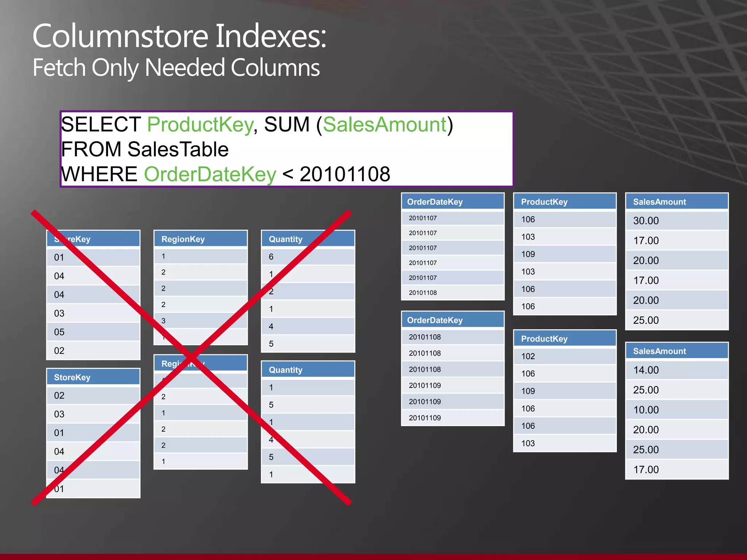Click "Quantity" header above the 6 cell
Image resolution: width=747 pixels, height=560 pixels.
[x=308, y=239]
